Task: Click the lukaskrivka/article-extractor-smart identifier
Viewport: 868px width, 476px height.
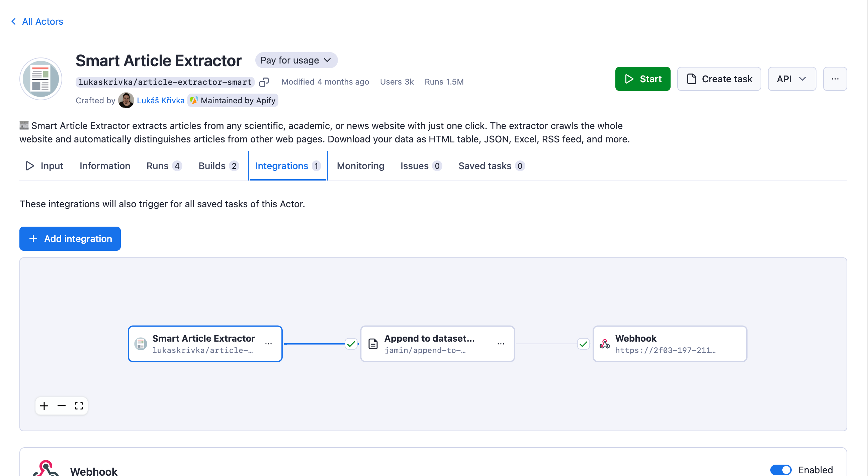Action: coord(165,82)
